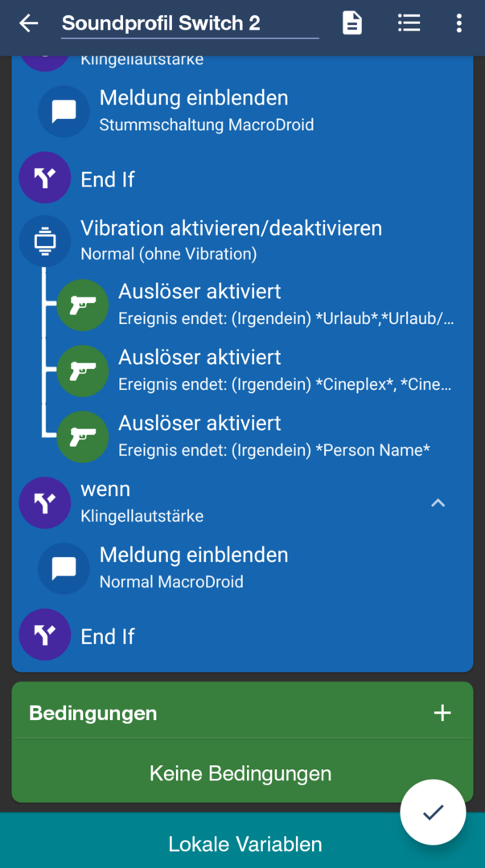Collapse the wenn Klingellautstärke block
Image resolution: width=485 pixels, height=868 pixels.
[x=438, y=503]
